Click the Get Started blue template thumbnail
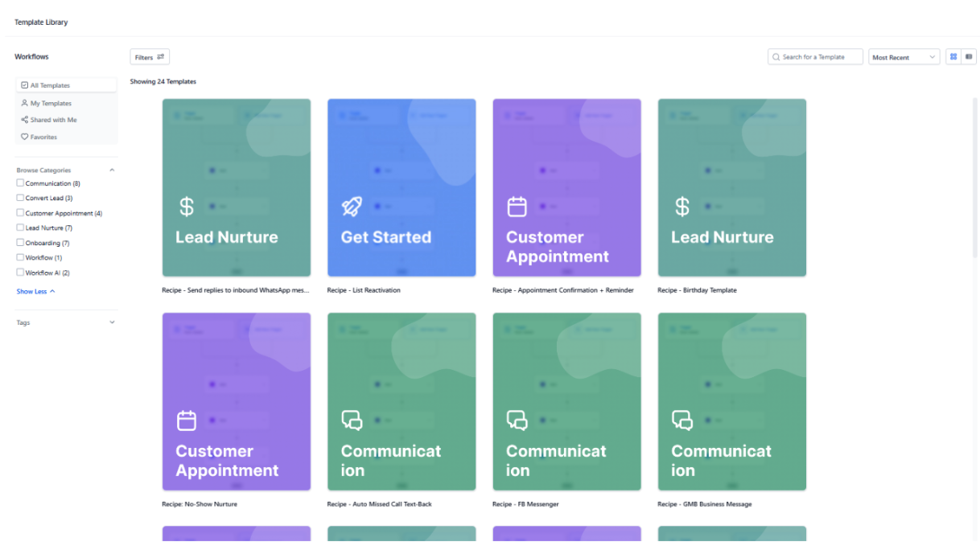980x546 pixels. [401, 187]
